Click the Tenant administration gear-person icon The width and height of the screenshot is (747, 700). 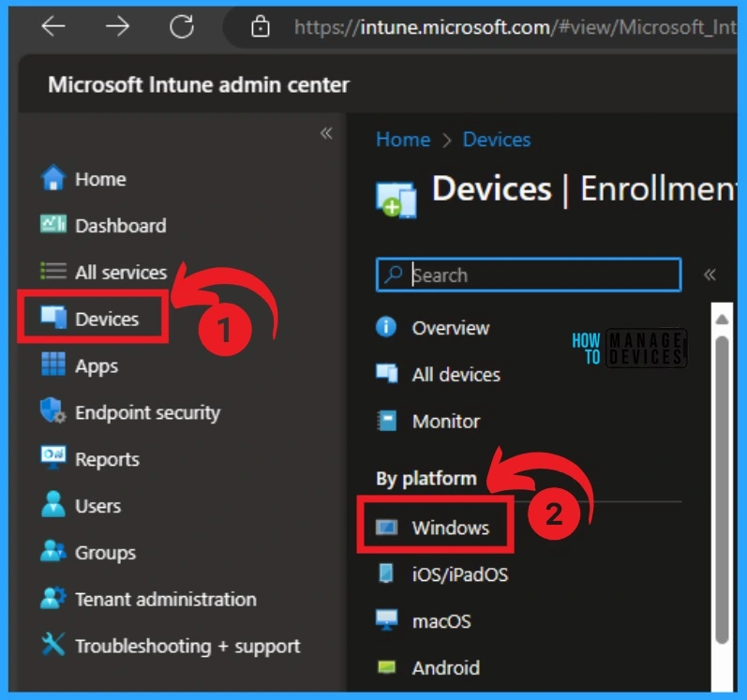coord(52,597)
